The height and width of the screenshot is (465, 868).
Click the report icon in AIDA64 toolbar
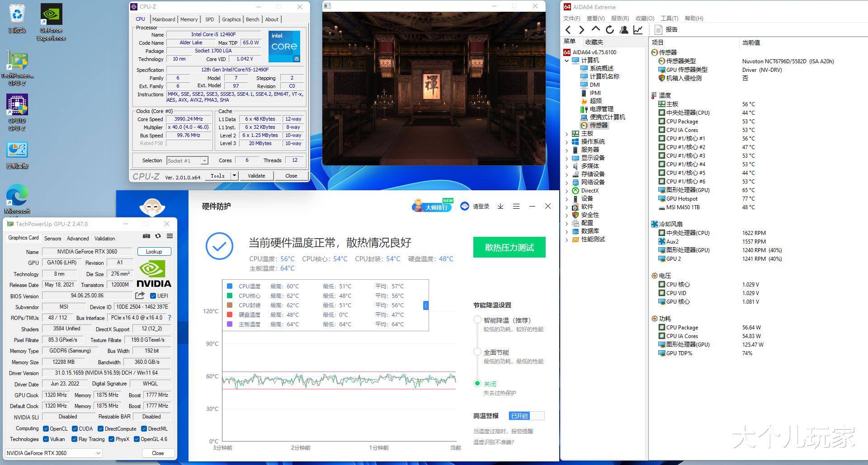point(660,29)
